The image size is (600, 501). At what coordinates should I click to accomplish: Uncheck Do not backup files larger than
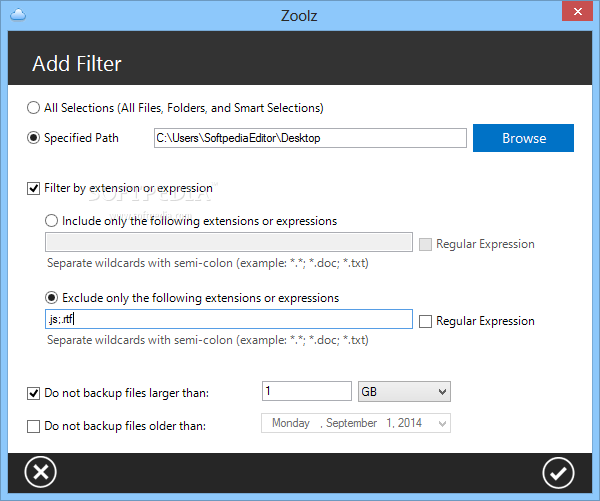pyautogui.click(x=35, y=393)
